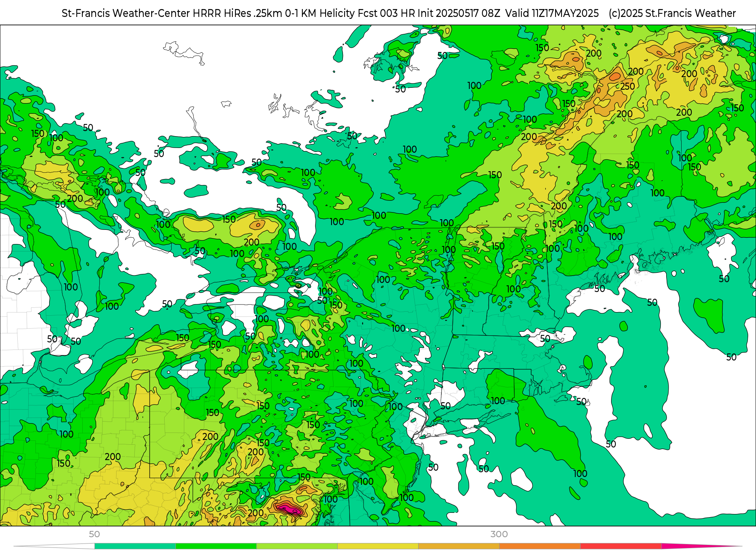Click the amber-gold color bar segment

(x=459, y=546)
